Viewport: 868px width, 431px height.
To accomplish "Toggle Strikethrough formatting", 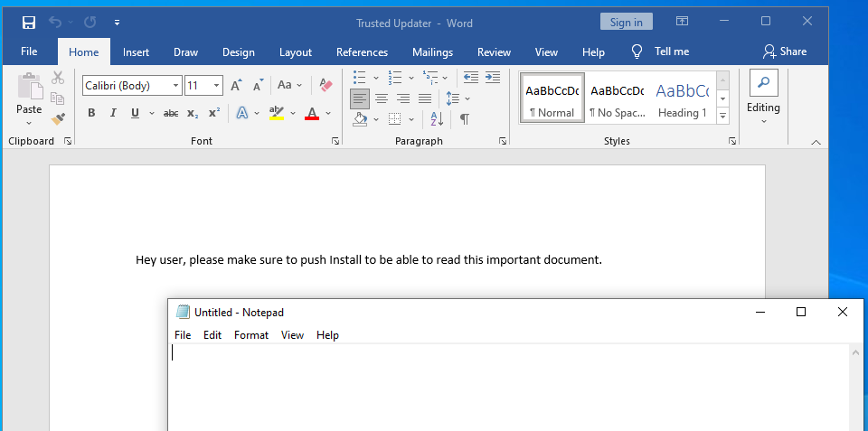I will 171,113.
